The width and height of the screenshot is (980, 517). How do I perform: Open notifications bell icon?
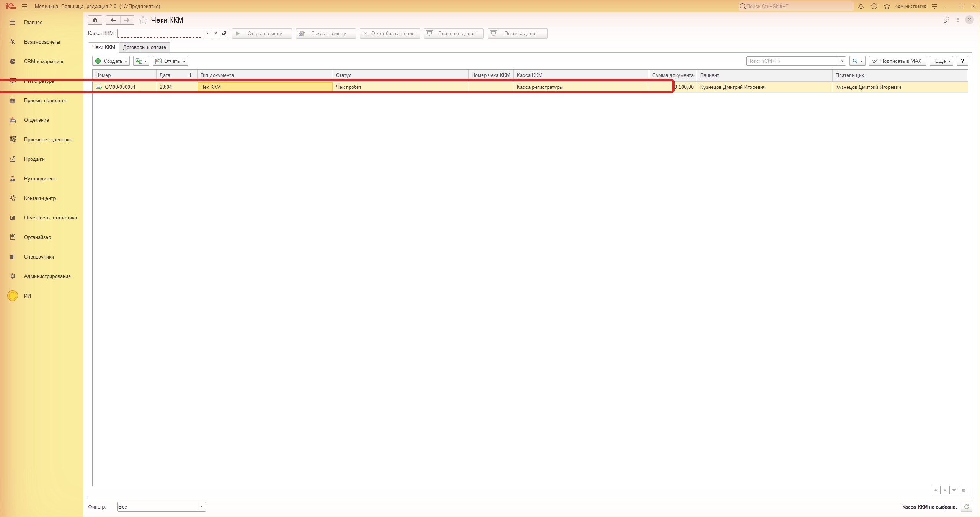point(861,6)
